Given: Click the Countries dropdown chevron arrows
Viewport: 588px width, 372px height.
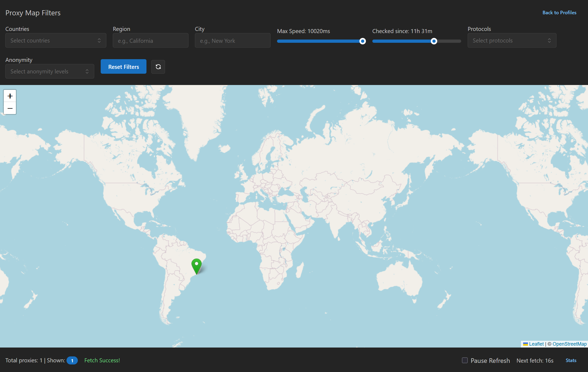Looking at the screenshot, I should point(99,41).
